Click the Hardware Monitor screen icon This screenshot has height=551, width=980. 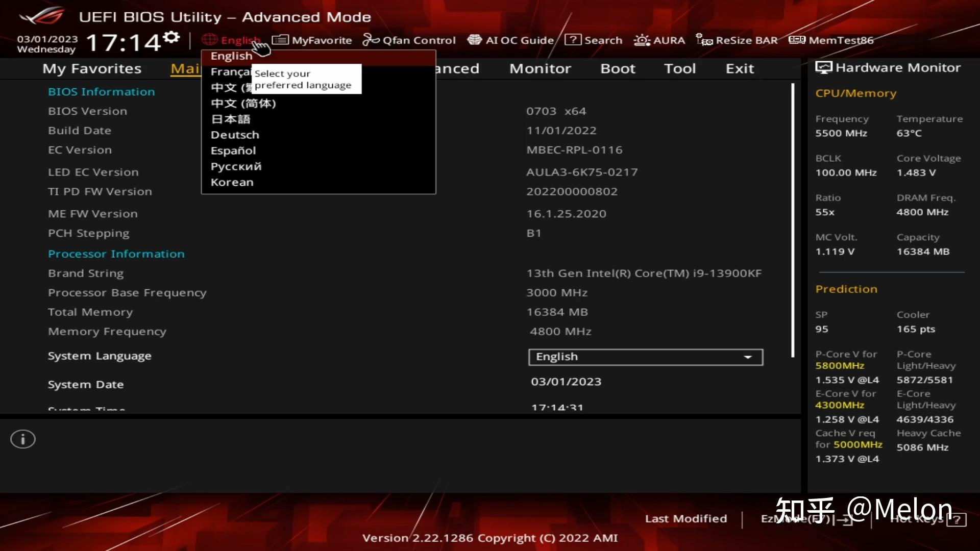[x=823, y=67]
